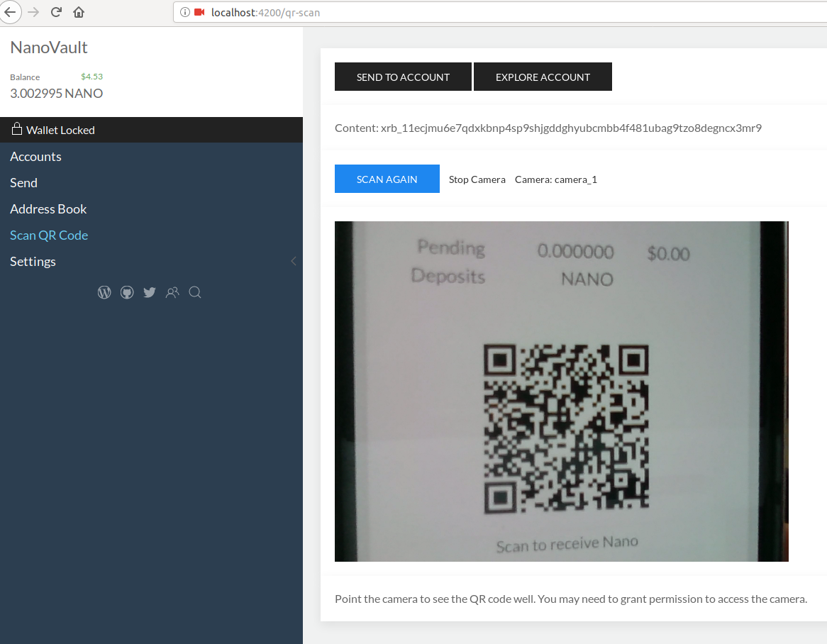
Task: Click the site information circled-i icon
Action: (x=185, y=12)
